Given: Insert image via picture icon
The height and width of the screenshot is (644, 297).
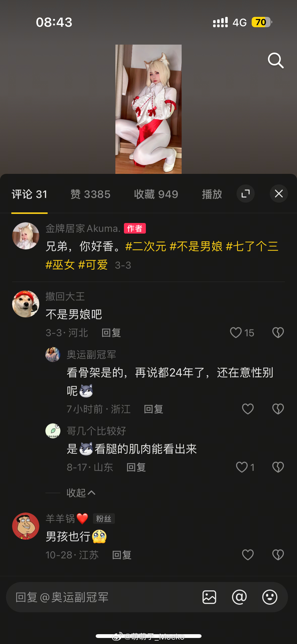Looking at the screenshot, I should coord(209,597).
